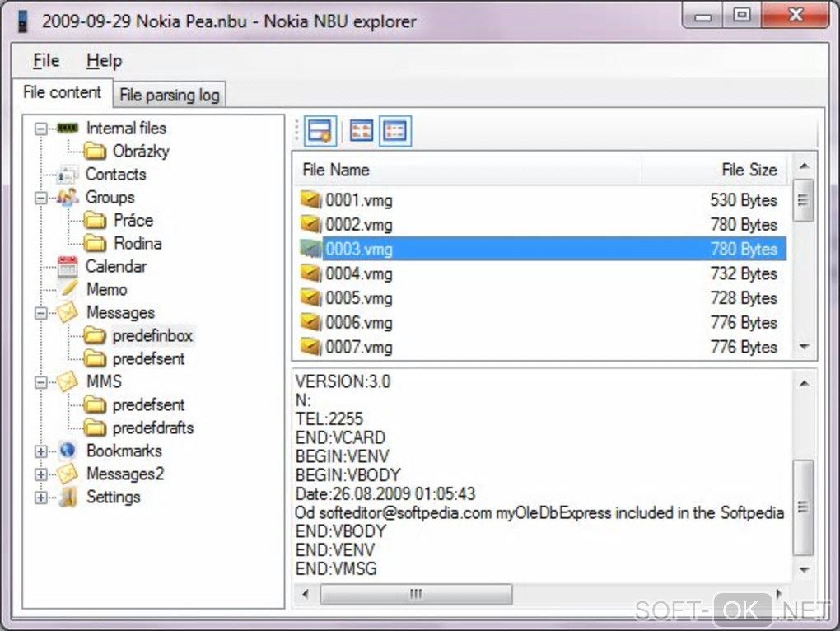Screen dimensions: 840x631
Task: Click the TEL:2255 line in preview
Action: (329, 418)
